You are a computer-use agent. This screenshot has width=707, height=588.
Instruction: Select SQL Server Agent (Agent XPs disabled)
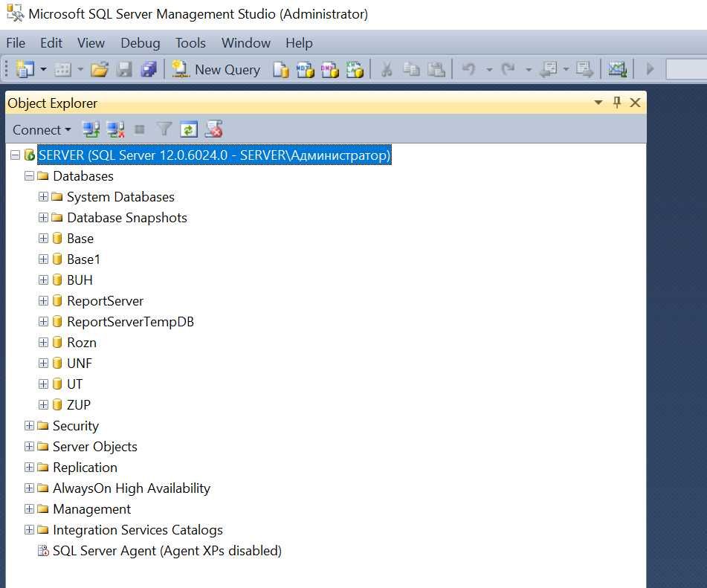[167, 551]
